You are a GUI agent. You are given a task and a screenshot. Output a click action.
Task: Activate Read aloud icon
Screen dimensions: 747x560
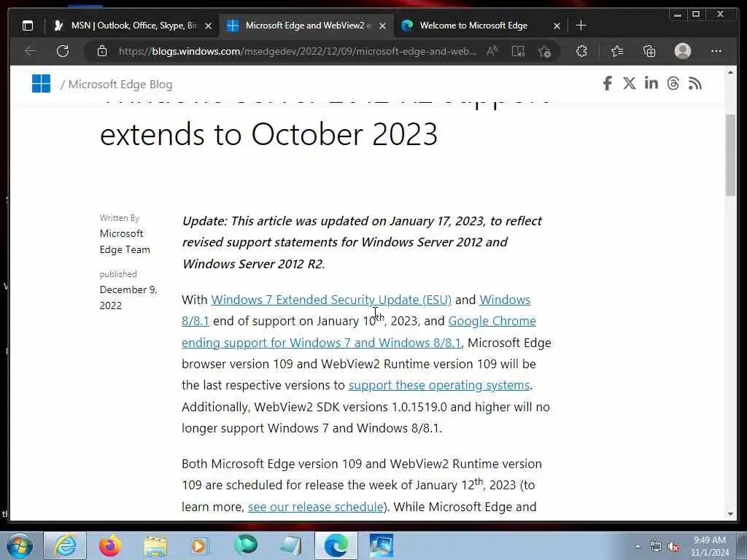pyautogui.click(x=492, y=51)
